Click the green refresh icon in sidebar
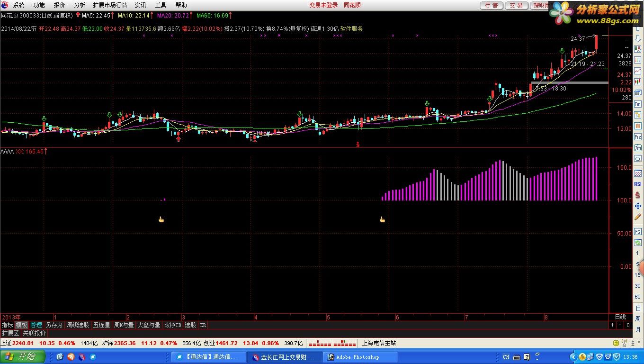The height and width of the screenshot is (364, 644). click(638, 242)
